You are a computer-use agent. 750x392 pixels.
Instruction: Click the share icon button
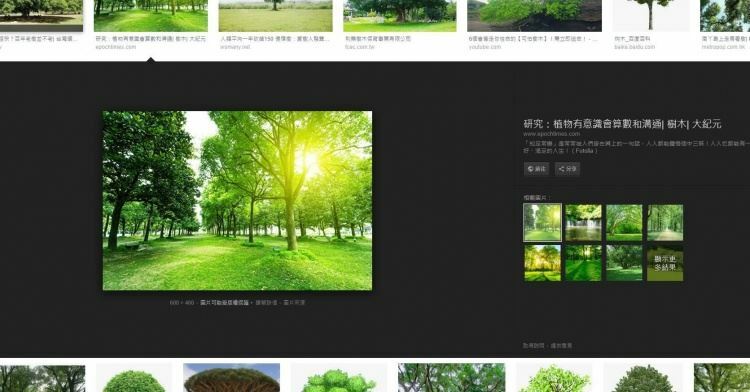point(567,169)
